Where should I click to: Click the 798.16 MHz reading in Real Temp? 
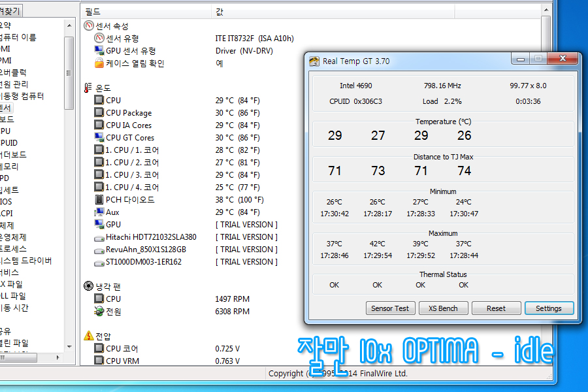point(442,86)
